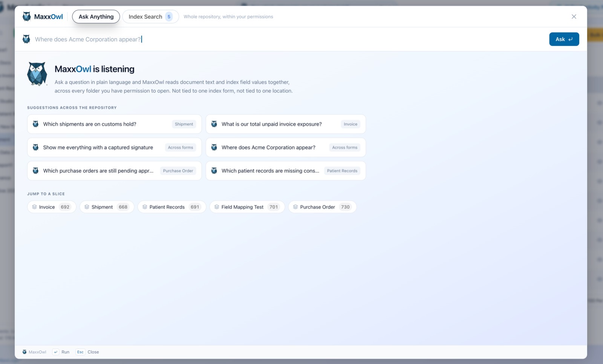Click owl icon on Acme Corporation suggestion

click(214, 147)
